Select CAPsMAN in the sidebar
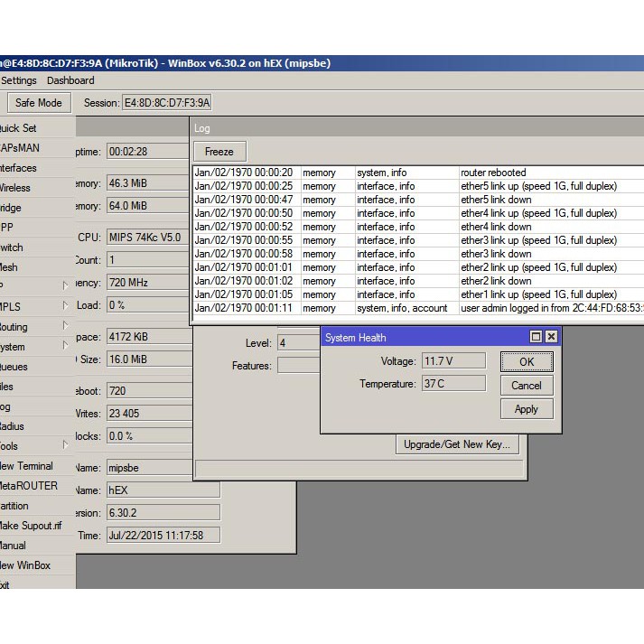 coord(20,148)
